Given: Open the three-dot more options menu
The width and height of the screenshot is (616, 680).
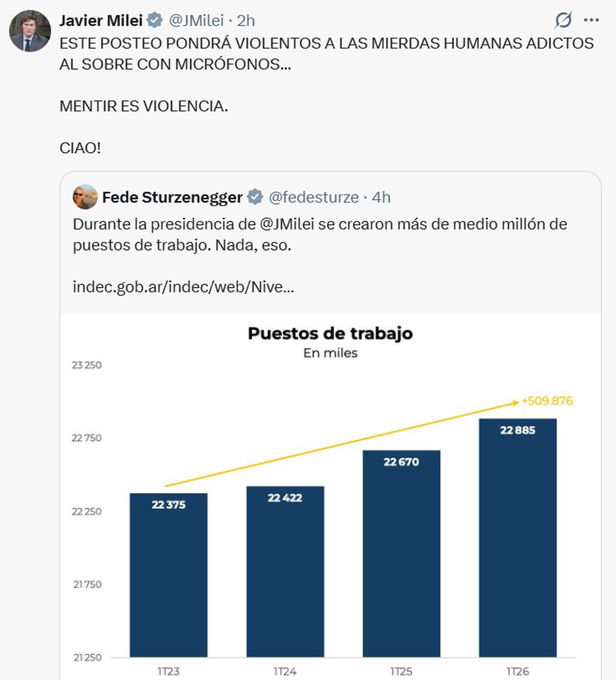Looking at the screenshot, I should [x=591, y=20].
